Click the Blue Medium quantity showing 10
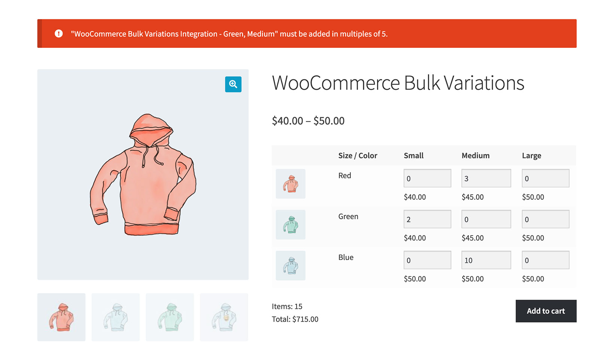Screen dimensions: 614x364 486,260
